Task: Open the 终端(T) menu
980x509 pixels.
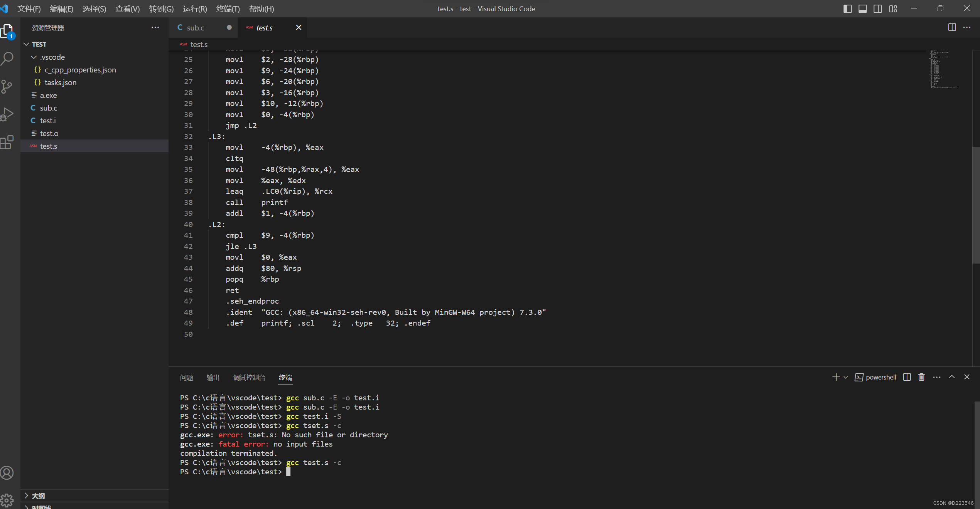Action: click(x=228, y=8)
